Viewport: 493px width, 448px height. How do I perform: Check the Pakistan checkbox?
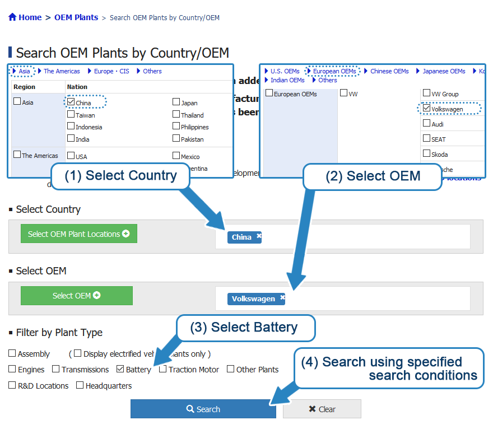click(x=176, y=138)
